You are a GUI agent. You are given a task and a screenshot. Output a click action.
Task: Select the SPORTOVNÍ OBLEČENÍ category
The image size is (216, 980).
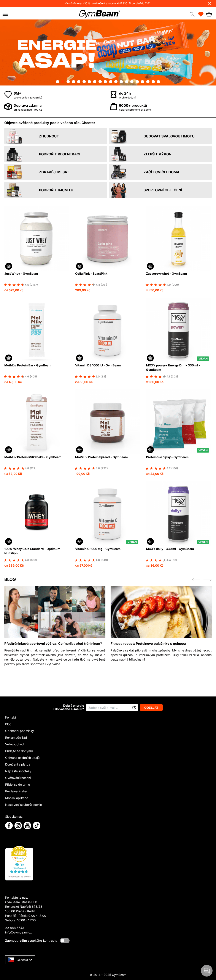click(x=160, y=190)
